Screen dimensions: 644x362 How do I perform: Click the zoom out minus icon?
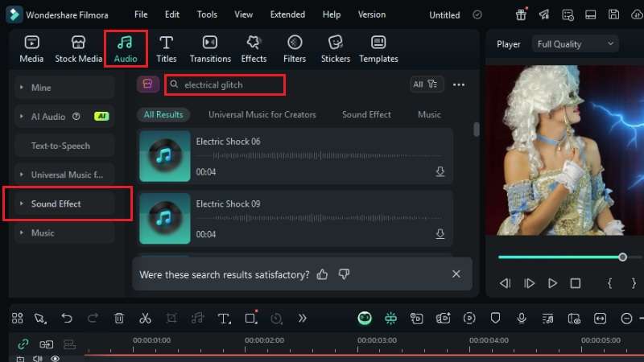click(626, 318)
